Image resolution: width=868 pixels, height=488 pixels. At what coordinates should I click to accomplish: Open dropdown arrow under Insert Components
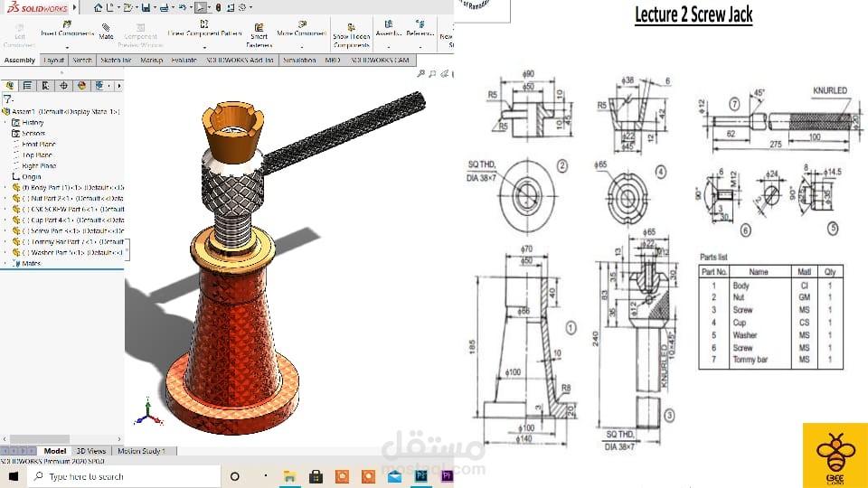[67, 47]
